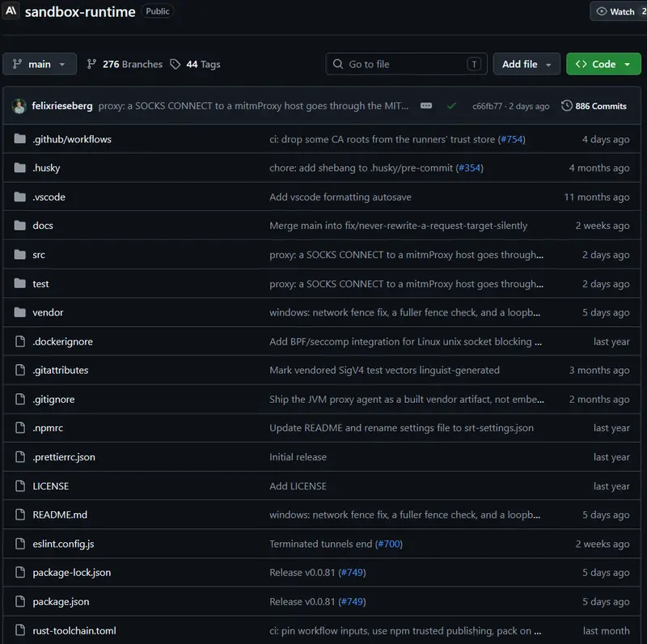This screenshot has height=644, width=647.
Task: Click the folder icon beside test
Action: [x=19, y=284]
